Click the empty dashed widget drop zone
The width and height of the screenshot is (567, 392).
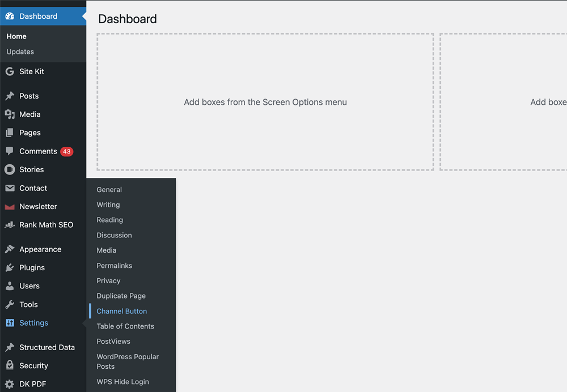click(265, 102)
